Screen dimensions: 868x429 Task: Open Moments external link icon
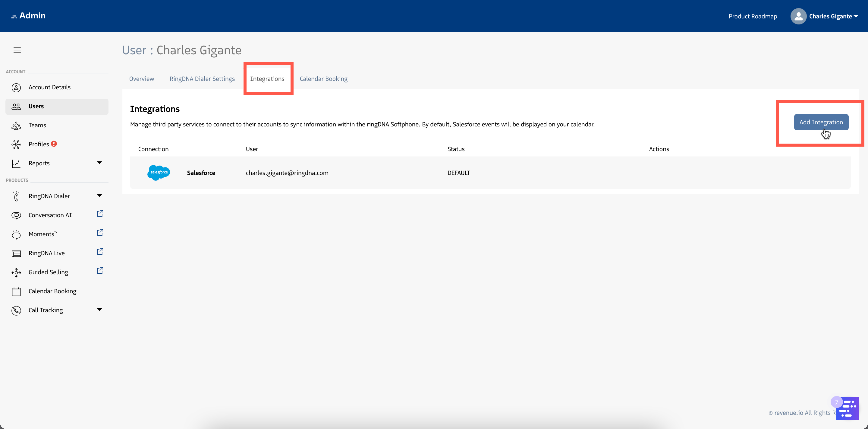100,233
